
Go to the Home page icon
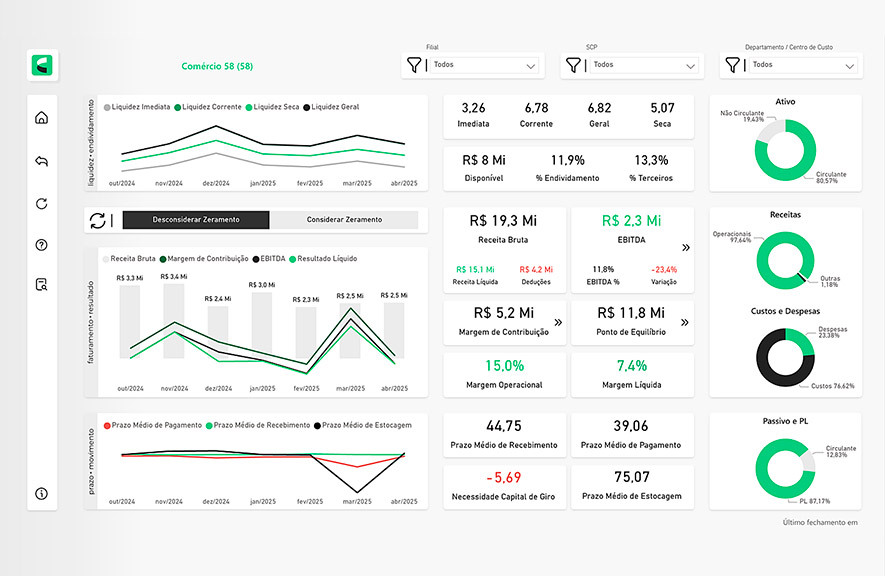pyautogui.click(x=41, y=118)
